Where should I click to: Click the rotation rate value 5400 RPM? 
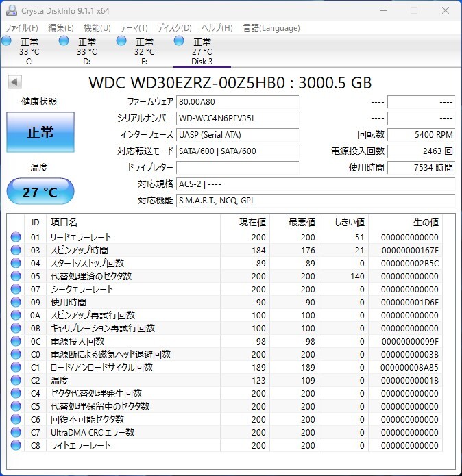pyautogui.click(x=422, y=134)
